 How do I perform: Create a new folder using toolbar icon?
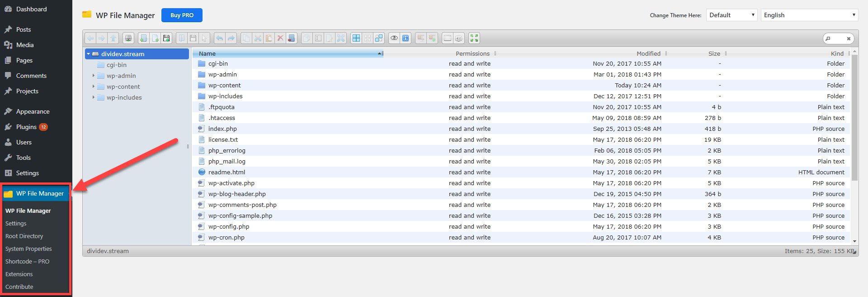143,38
